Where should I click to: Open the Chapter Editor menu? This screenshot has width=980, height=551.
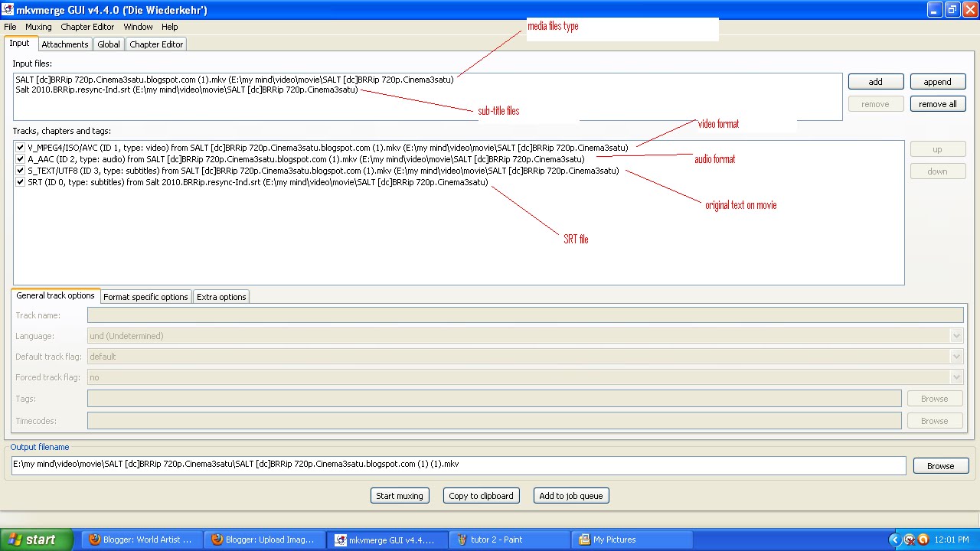point(87,27)
